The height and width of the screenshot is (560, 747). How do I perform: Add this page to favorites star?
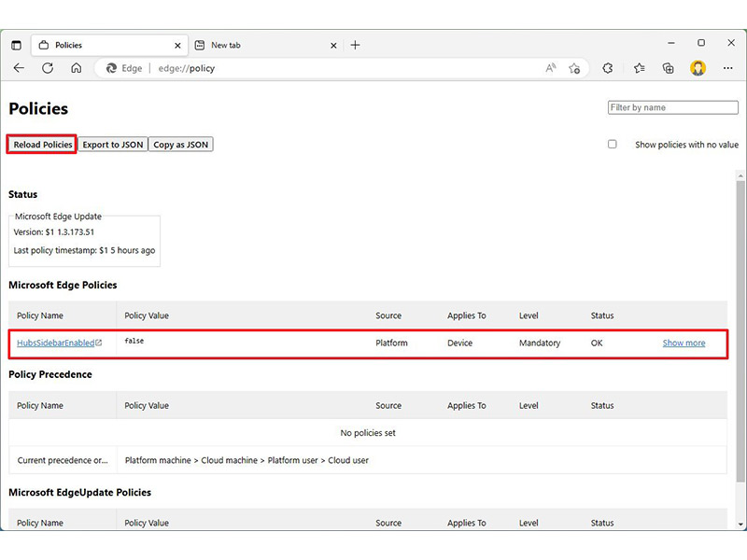[574, 68]
